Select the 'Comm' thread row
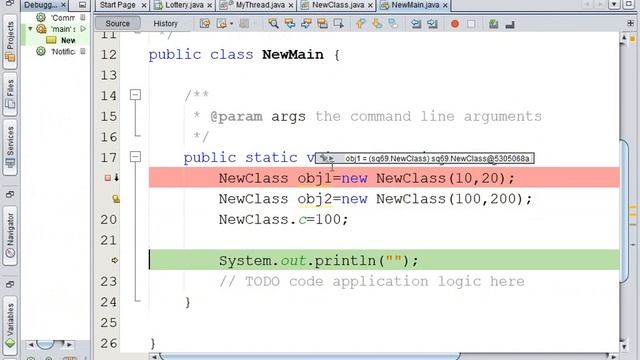The width and height of the screenshot is (640, 360). pyautogui.click(x=55, y=18)
